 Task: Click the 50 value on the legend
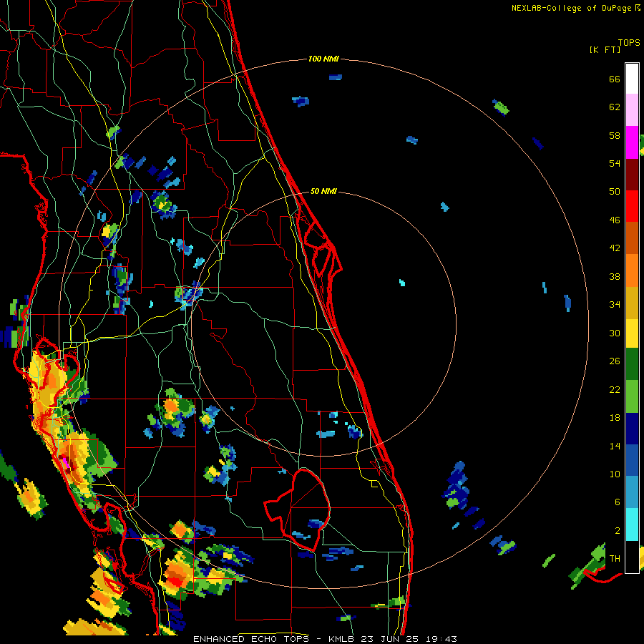[615, 192]
